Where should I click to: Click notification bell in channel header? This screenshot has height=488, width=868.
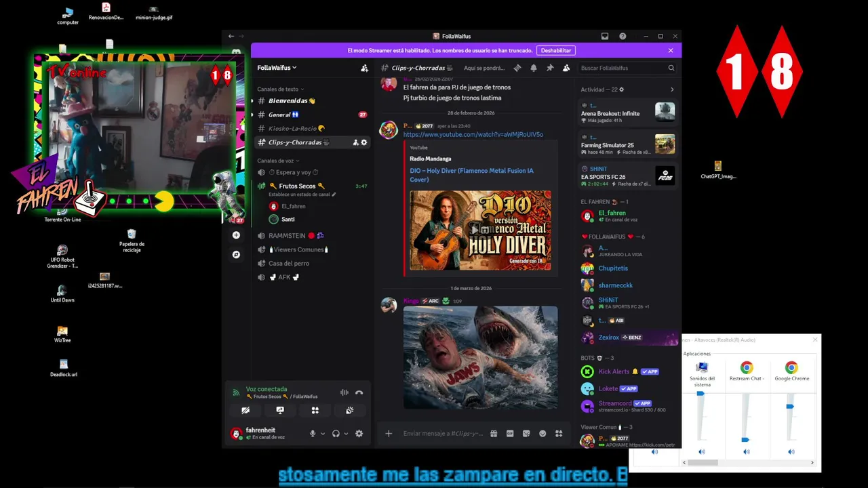pyautogui.click(x=534, y=68)
